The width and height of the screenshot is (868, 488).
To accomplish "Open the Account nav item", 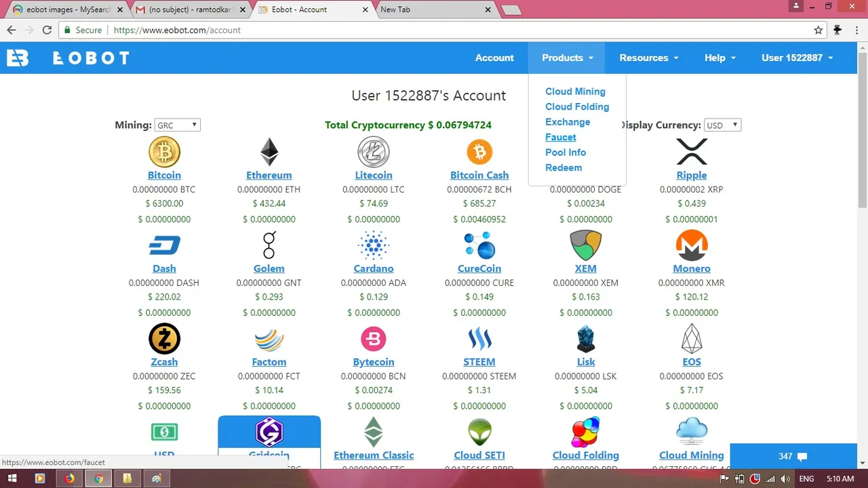I will [x=494, y=58].
